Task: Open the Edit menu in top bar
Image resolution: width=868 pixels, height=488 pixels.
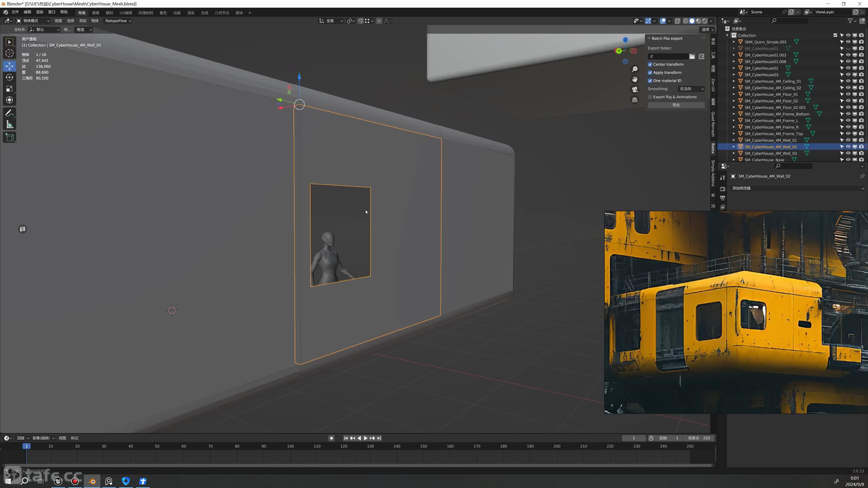Action: pos(27,12)
